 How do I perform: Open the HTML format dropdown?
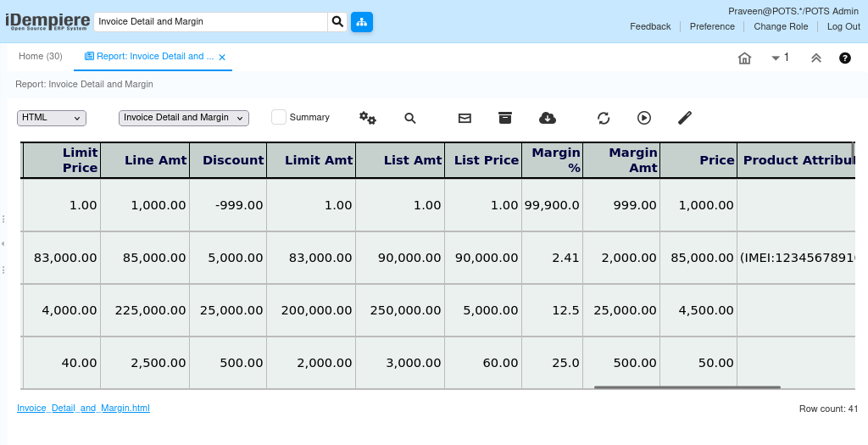point(52,118)
